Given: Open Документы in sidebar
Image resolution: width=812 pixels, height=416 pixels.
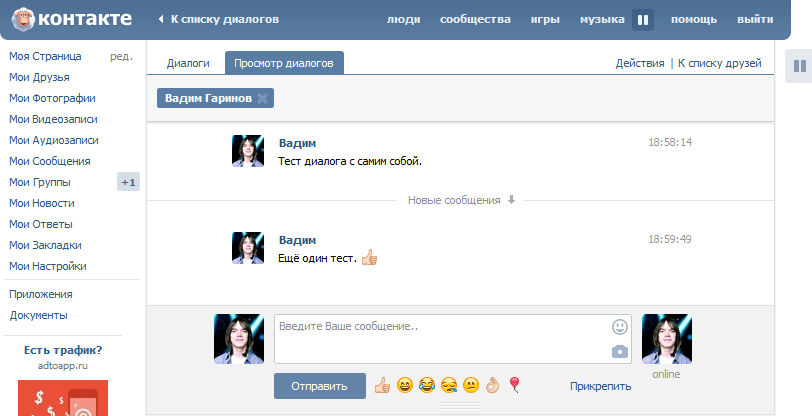Looking at the screenshot, I should pos(38,315).
